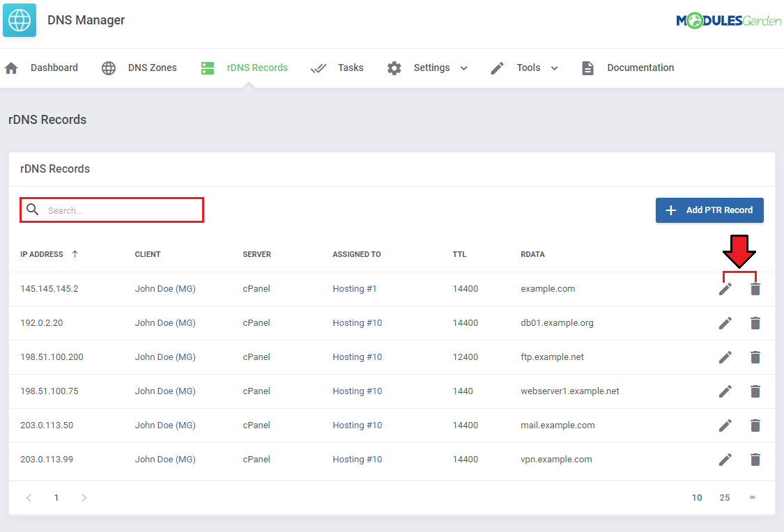Open Hosting #10 link for 198.51.100.75
The height and width of the screenshot is (532, 784).
click(358, 391)
